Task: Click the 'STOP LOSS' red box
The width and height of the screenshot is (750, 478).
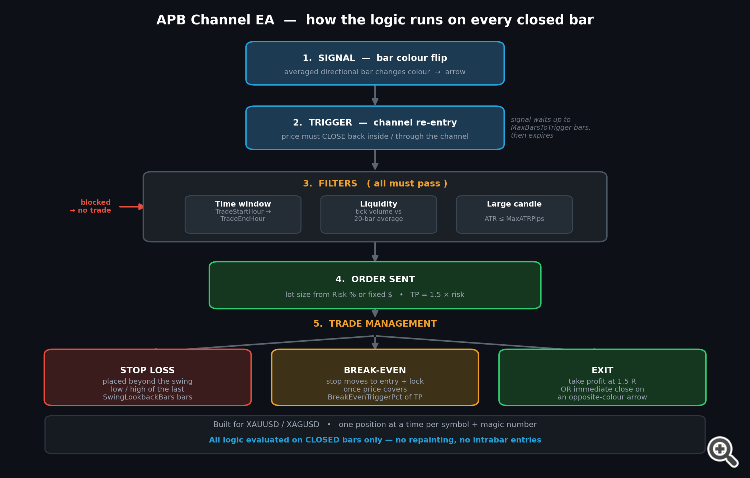Action: click(x=148, y=378)
